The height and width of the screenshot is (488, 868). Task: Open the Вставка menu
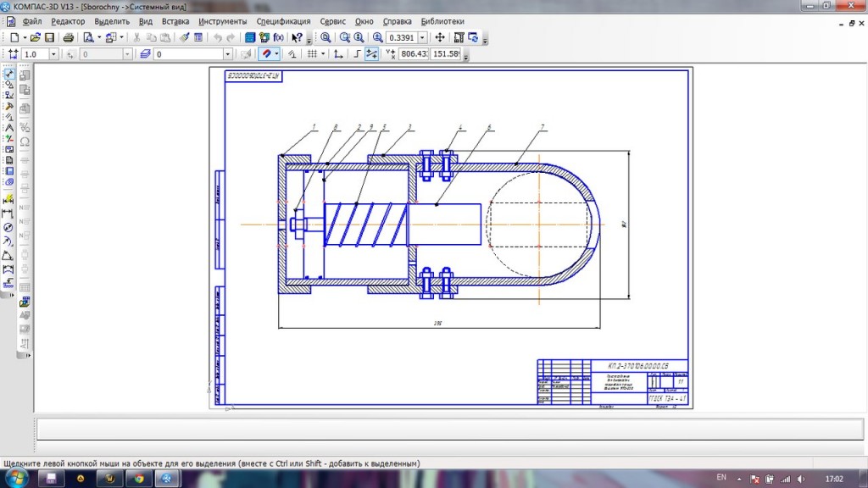pyautogui.click(x=175, y=21)
